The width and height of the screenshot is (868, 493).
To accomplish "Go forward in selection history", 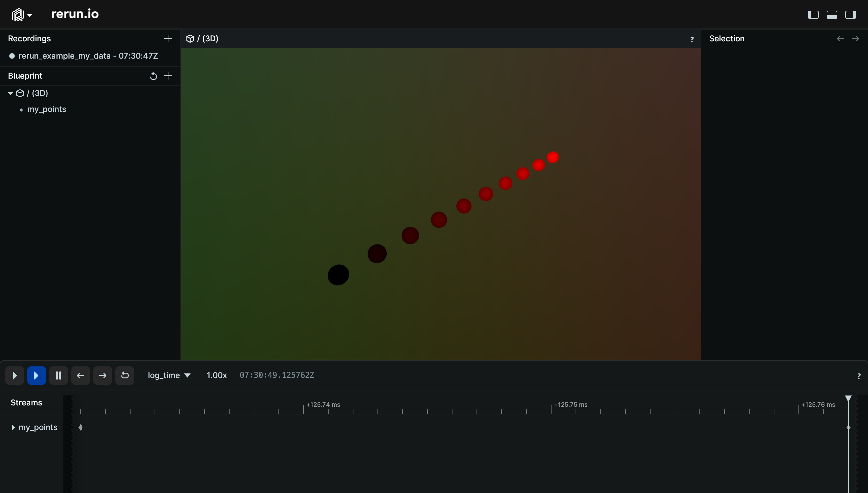I will tap(855, 39).
